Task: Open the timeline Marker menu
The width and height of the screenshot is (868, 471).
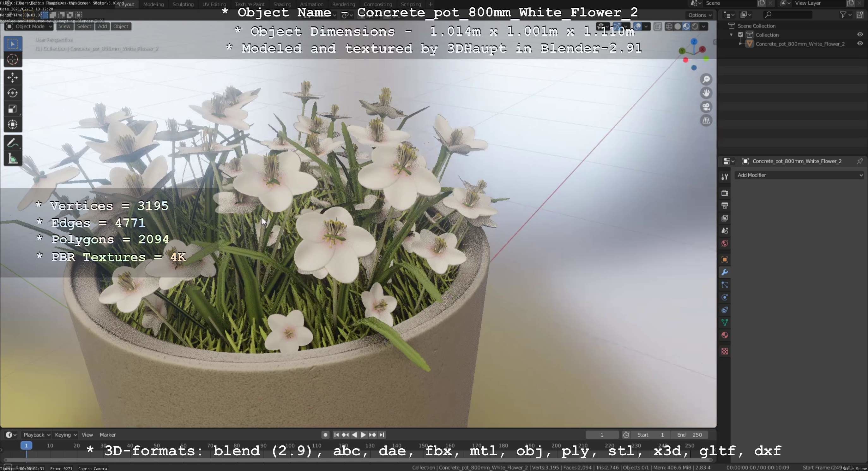Action: (x=108, y=435)
